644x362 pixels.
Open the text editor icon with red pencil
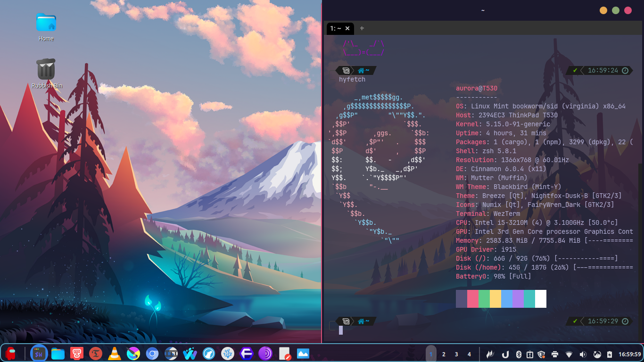284,354
